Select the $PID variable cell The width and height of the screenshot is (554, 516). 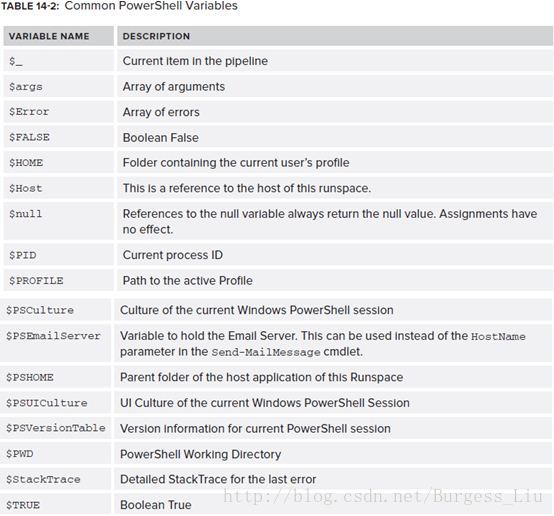59,255
